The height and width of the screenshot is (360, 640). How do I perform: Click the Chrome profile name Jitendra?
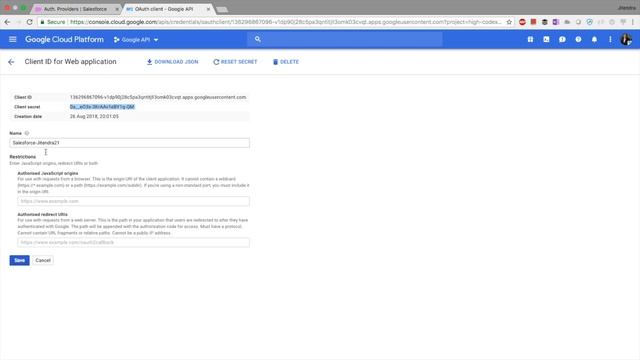[627, 8]
